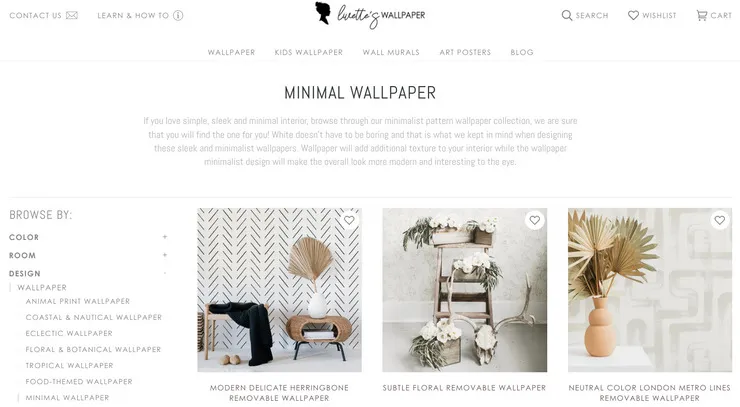This screenshot has width=740, height=407.
Task: Open the shopping cart icon
Action: [x=702, y=16]
